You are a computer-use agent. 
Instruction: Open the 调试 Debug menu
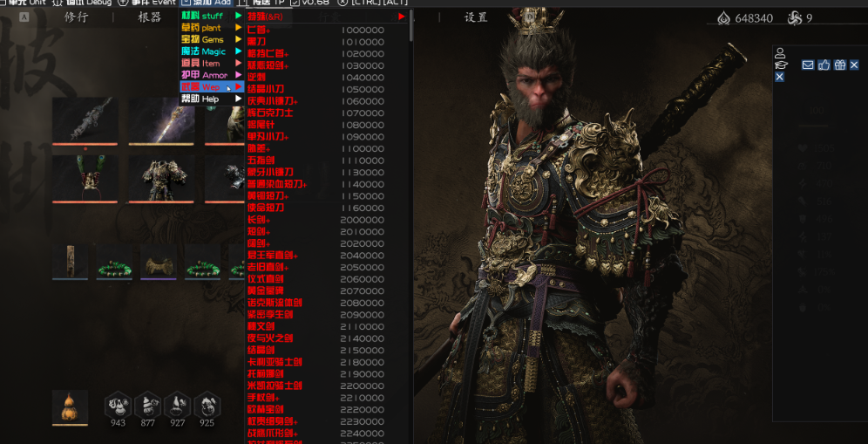tap(83, 3)
